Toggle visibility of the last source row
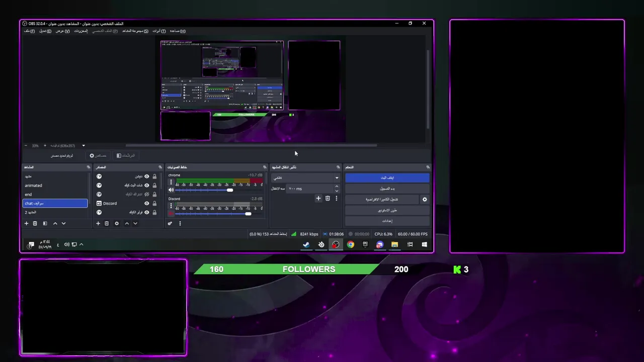Screen dimensions: 644x362 point(147,212)
